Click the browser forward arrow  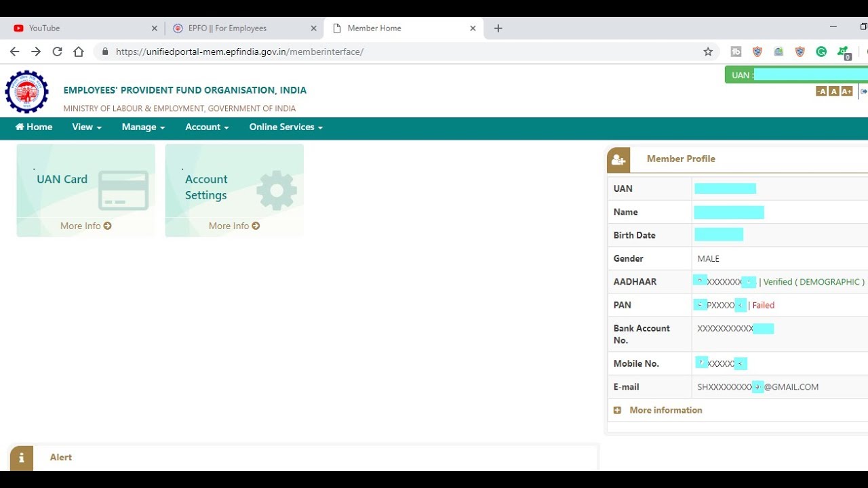[36, 52]
